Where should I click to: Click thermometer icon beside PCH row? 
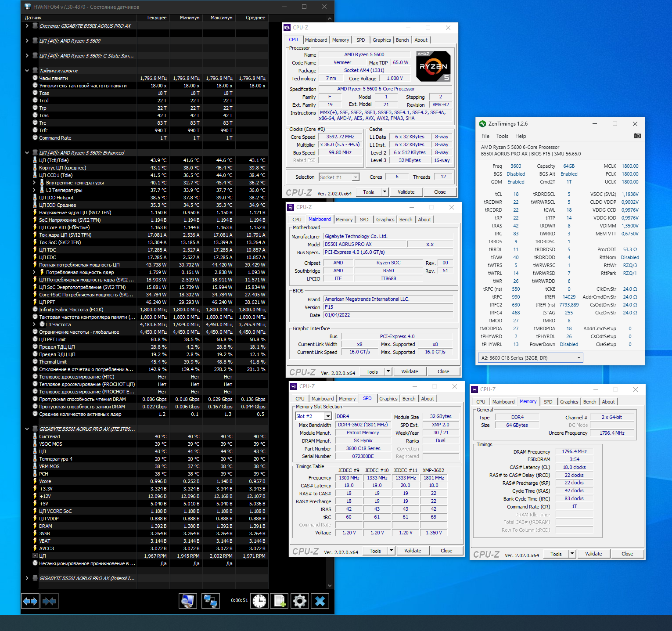(x=35, y=474)
